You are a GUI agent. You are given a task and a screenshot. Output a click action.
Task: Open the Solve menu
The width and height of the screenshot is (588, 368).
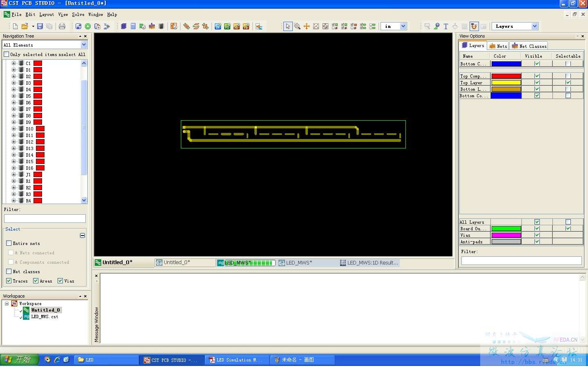coord(78,14)
